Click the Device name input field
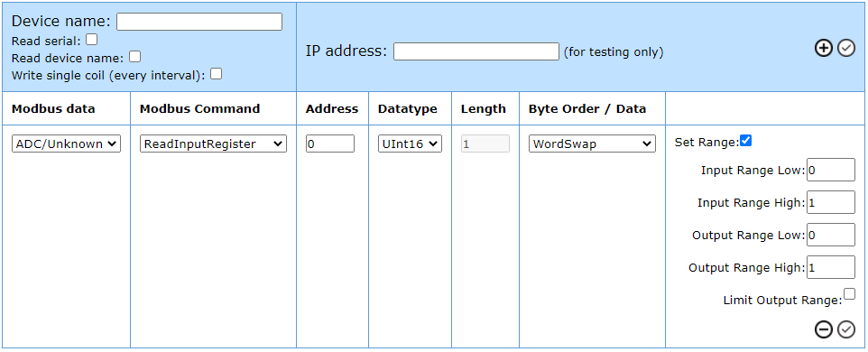 coord(199,22)
